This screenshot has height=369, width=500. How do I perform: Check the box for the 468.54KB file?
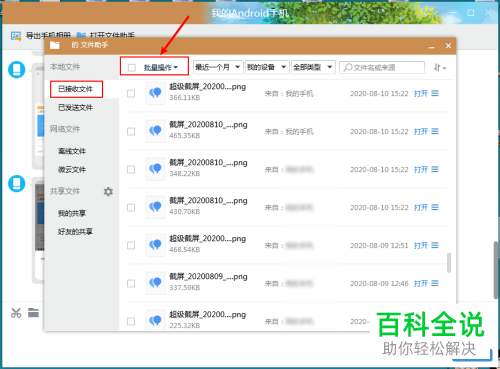click(x=131, y=246)
